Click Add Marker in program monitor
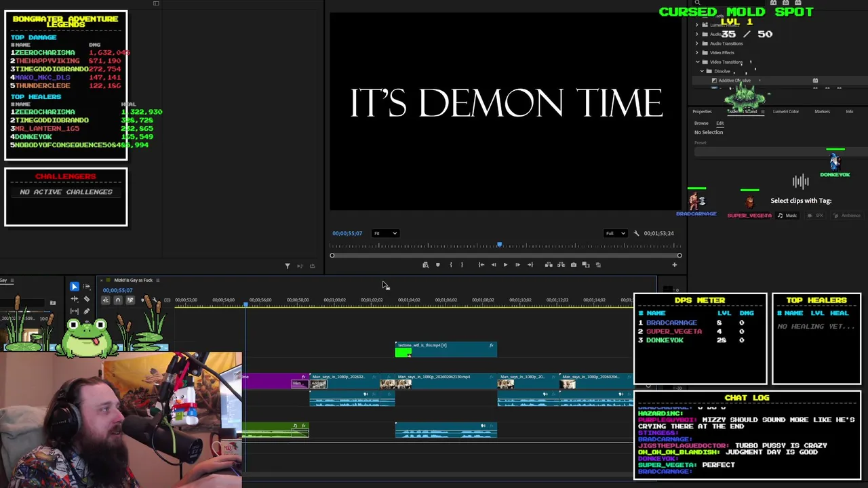868x488 pixels. (x=437, y=265)
